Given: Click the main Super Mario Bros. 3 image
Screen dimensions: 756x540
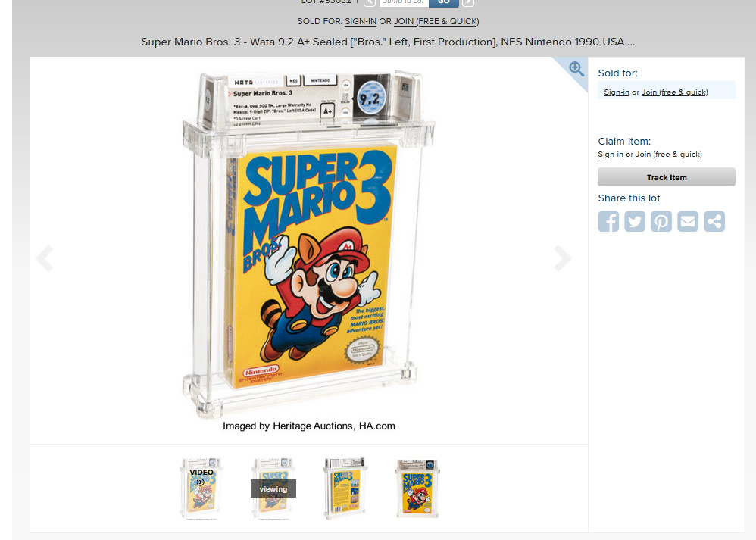Looking at the screenshot, I should point(308,244).
